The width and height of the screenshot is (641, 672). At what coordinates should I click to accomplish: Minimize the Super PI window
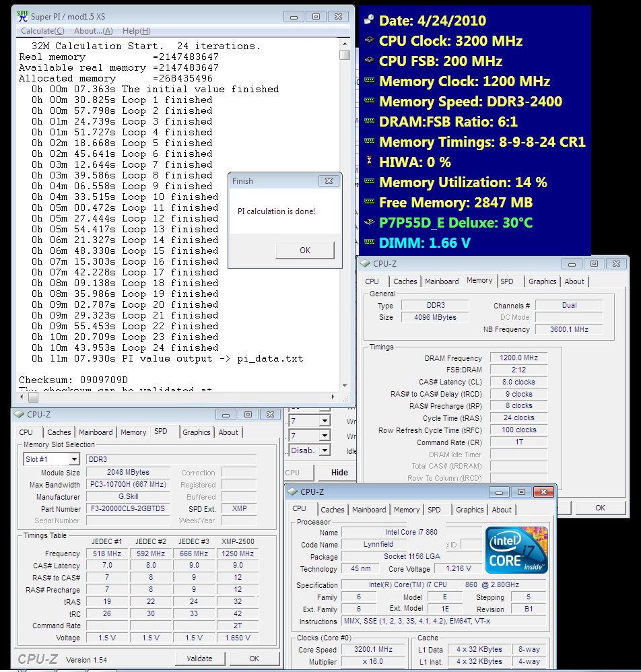(294, 17)
